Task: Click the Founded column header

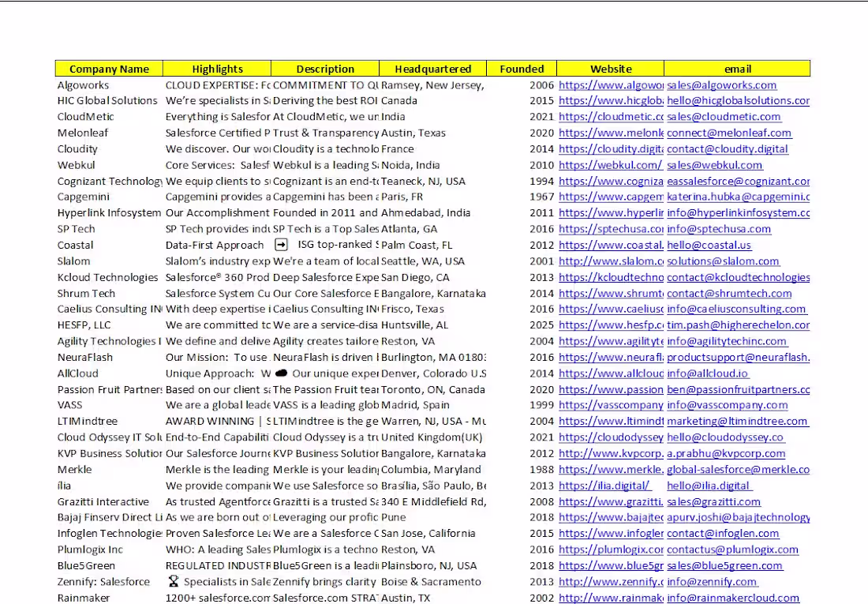Action: (522, 69)
